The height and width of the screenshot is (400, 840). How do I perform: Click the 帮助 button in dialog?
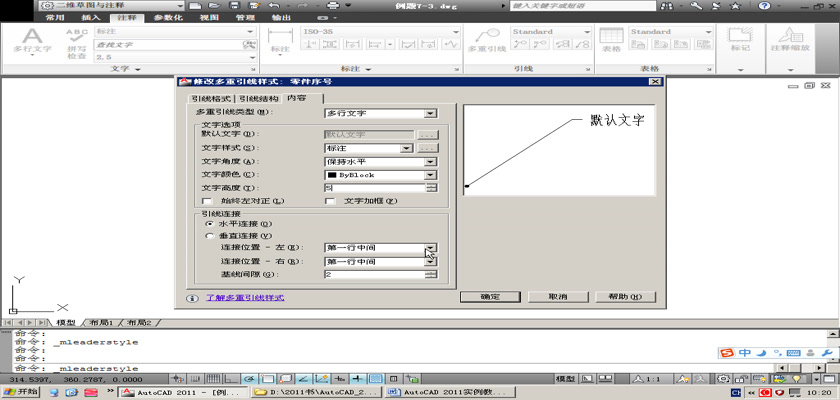click(x=625, y=297)
